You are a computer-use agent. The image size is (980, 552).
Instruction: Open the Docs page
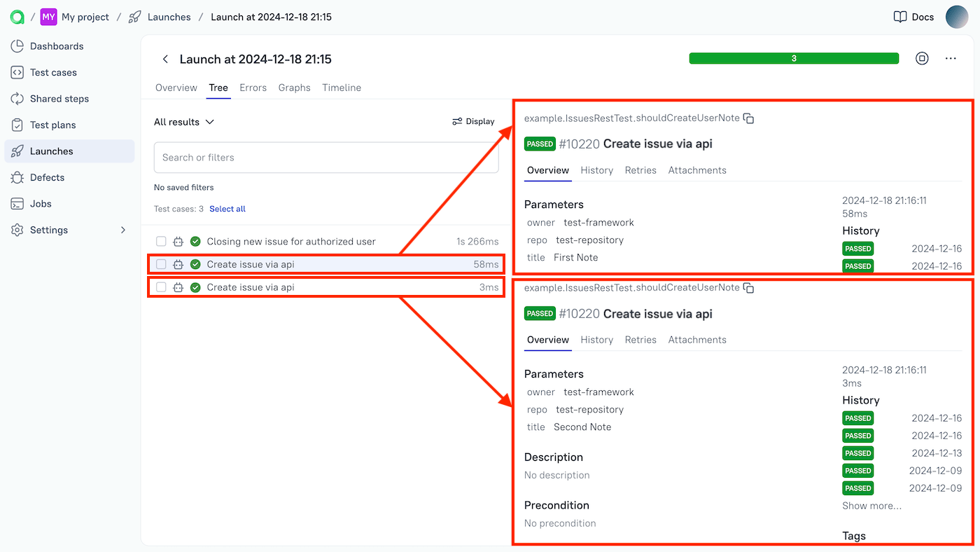pos(913,17)
